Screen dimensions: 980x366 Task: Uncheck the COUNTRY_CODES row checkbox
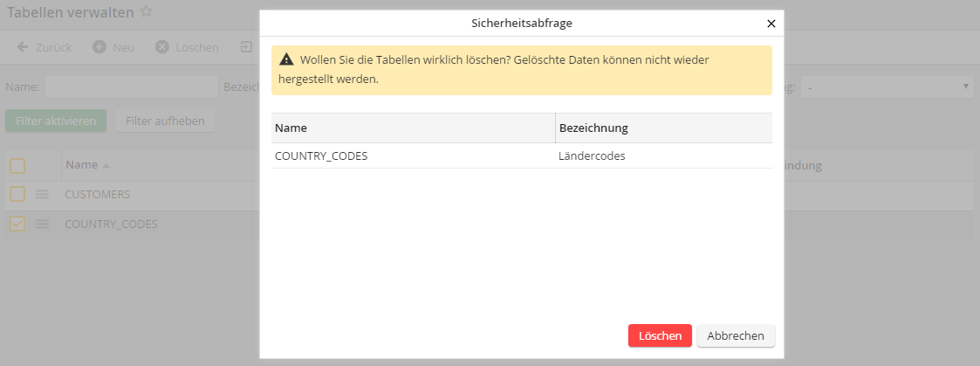(x=18, y=224)
